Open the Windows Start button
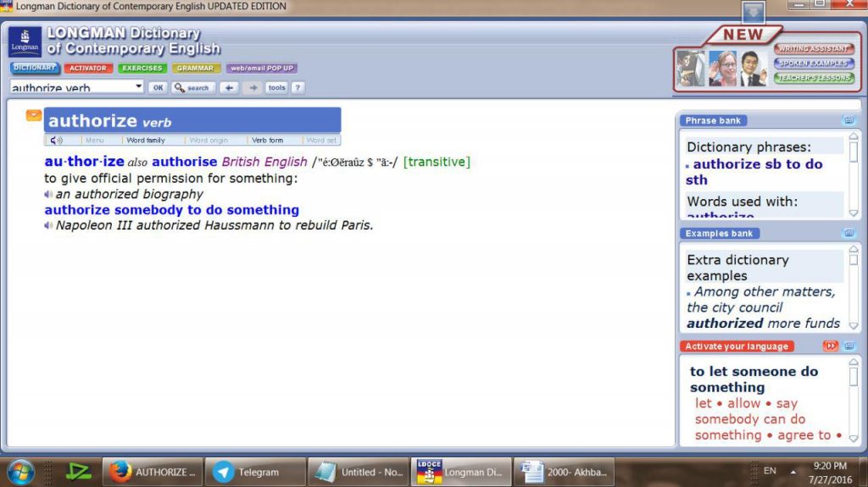 (x=20, y=472)
